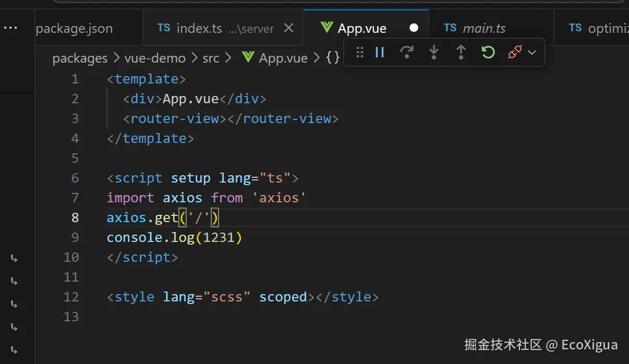Pause the debugger from the debug toolbar

(x=380, y=52)
